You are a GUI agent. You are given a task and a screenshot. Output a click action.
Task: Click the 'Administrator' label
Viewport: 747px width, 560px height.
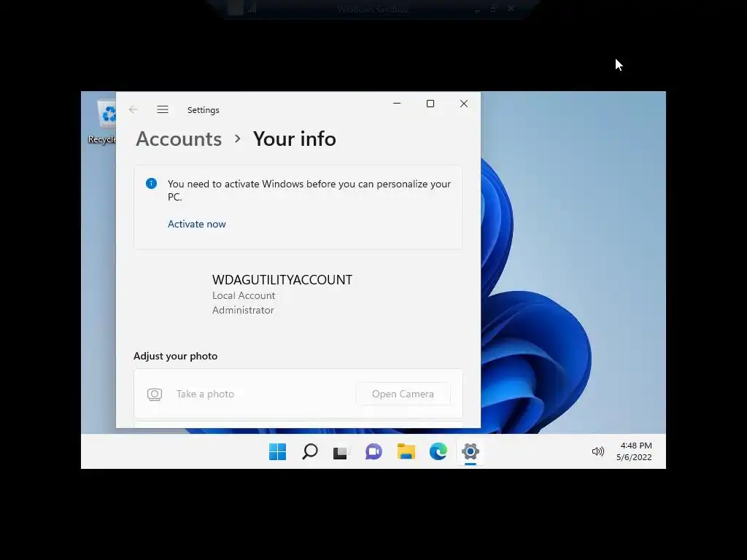tap(243, 310)
